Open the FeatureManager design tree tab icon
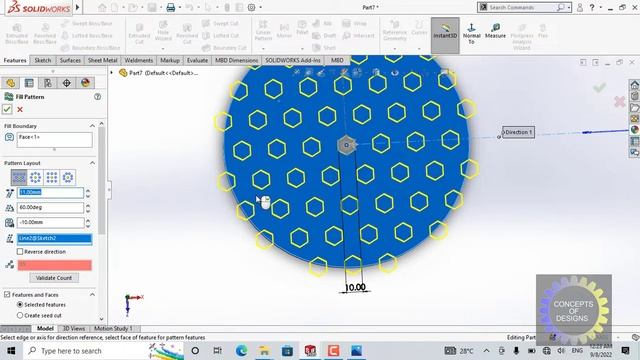 pos(11,83)
